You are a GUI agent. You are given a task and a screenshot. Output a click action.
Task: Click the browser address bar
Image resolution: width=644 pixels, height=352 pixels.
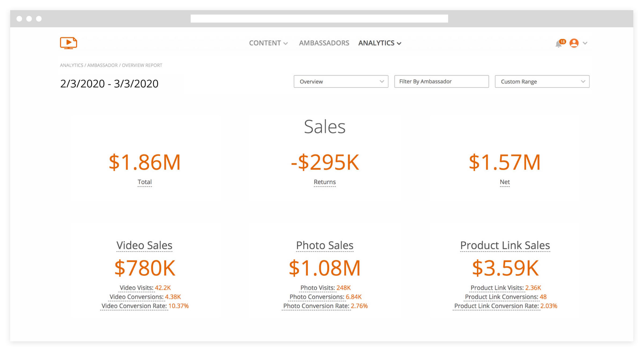tap(319, 19)
